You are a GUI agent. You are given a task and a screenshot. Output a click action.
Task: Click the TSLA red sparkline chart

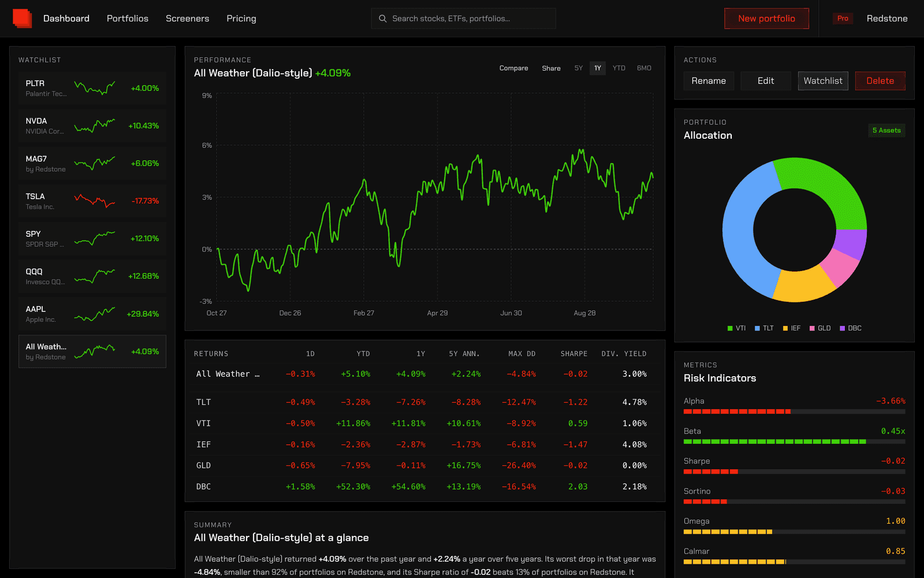click(95, 201)
